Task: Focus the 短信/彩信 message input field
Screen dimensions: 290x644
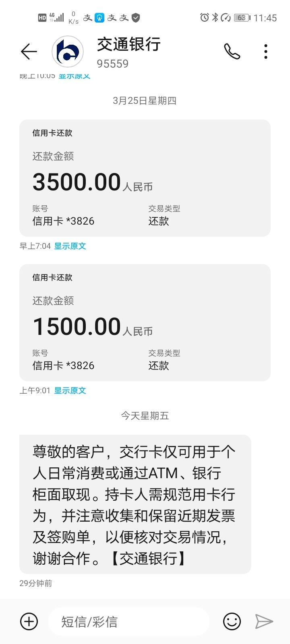Action: pyautogui.click(x=129, y=621)
